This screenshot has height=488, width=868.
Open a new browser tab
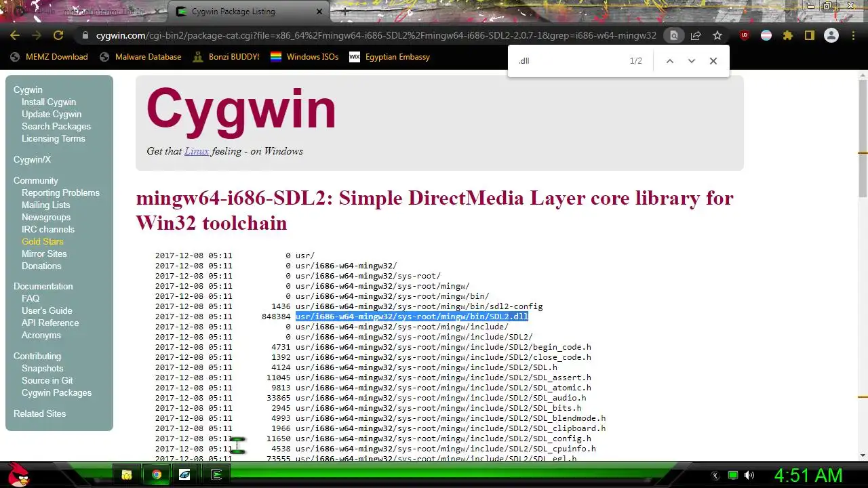coord(344,12)
